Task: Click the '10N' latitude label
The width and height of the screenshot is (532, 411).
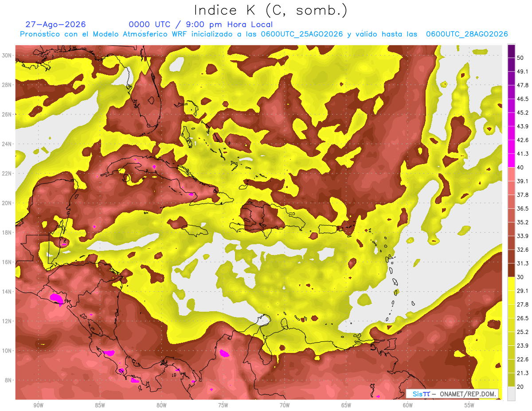Action: point(7,351)
